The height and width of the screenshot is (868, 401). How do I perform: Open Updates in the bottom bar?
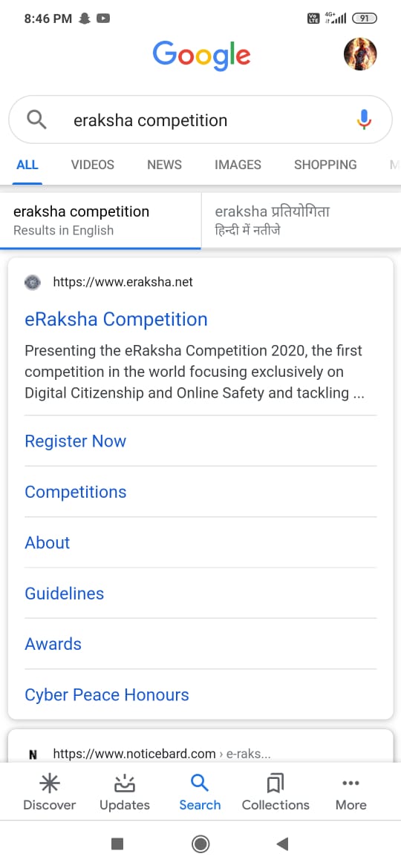tap(125, 793)
